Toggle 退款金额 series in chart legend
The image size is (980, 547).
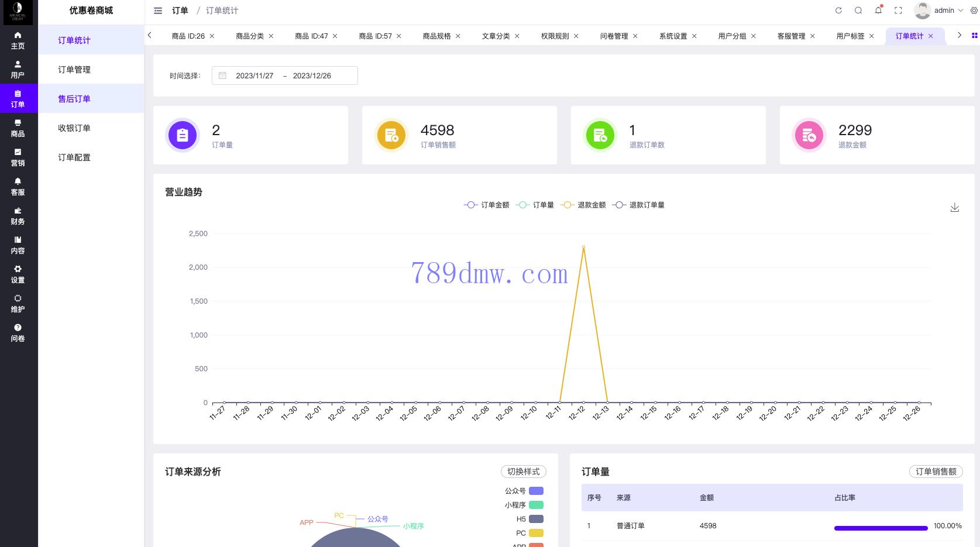[583, 205]
